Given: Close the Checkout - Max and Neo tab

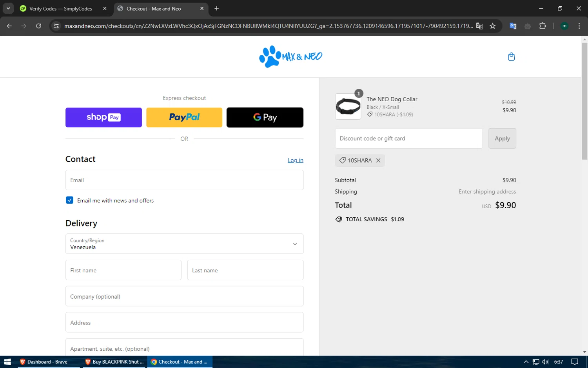Looking at the screenshot, I should (x=202, y=9).
